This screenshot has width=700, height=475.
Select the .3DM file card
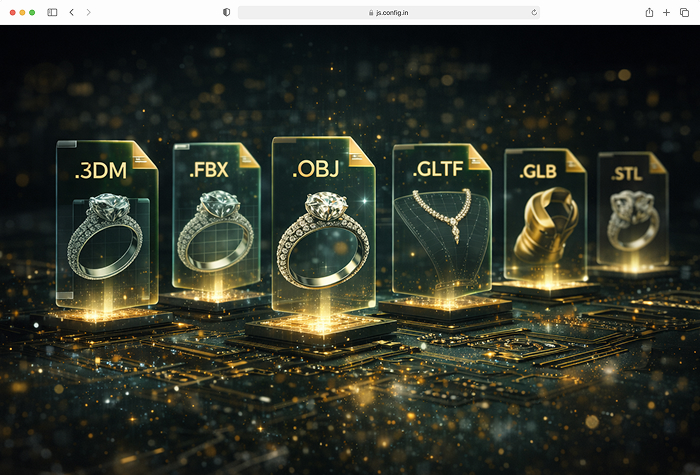pos(106,225)
